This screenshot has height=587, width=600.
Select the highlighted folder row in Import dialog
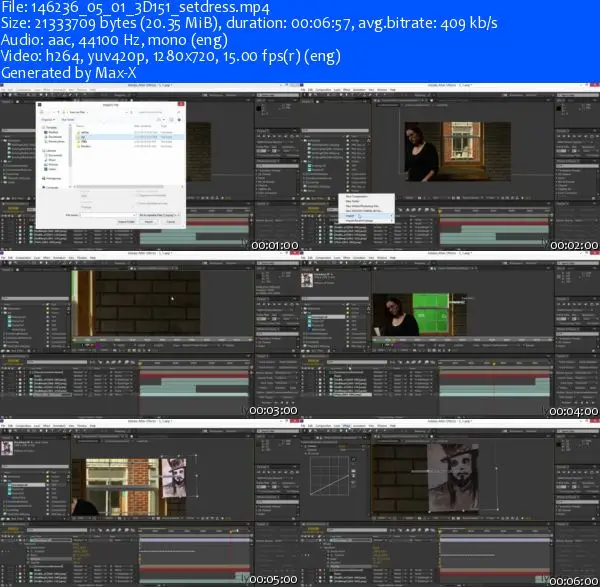(x=128, y=137)
